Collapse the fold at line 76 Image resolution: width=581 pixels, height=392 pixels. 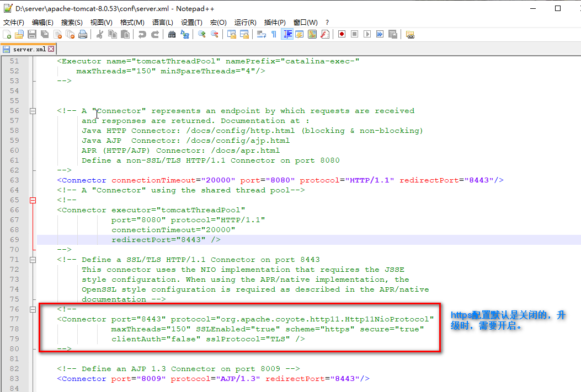click(33, 309)
